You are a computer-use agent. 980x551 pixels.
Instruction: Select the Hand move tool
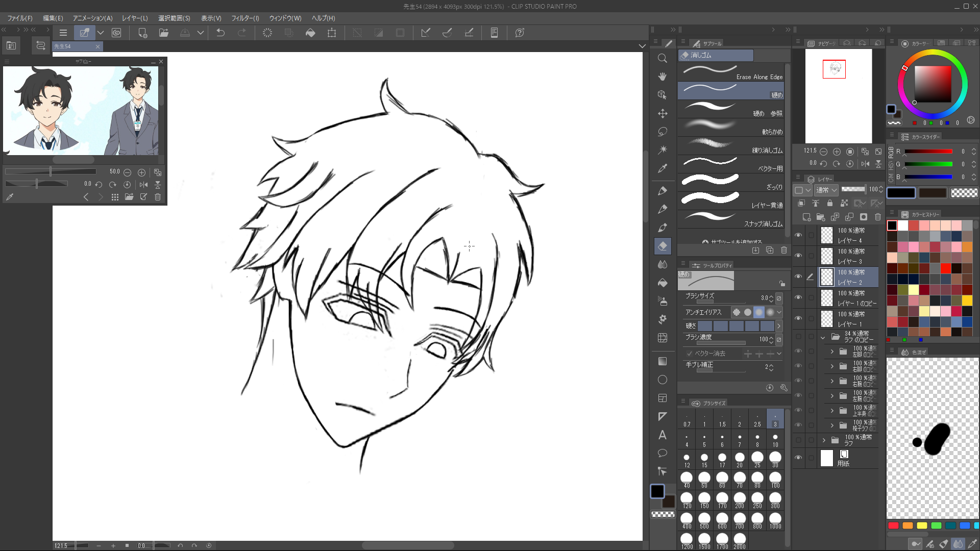coord(663,77)
